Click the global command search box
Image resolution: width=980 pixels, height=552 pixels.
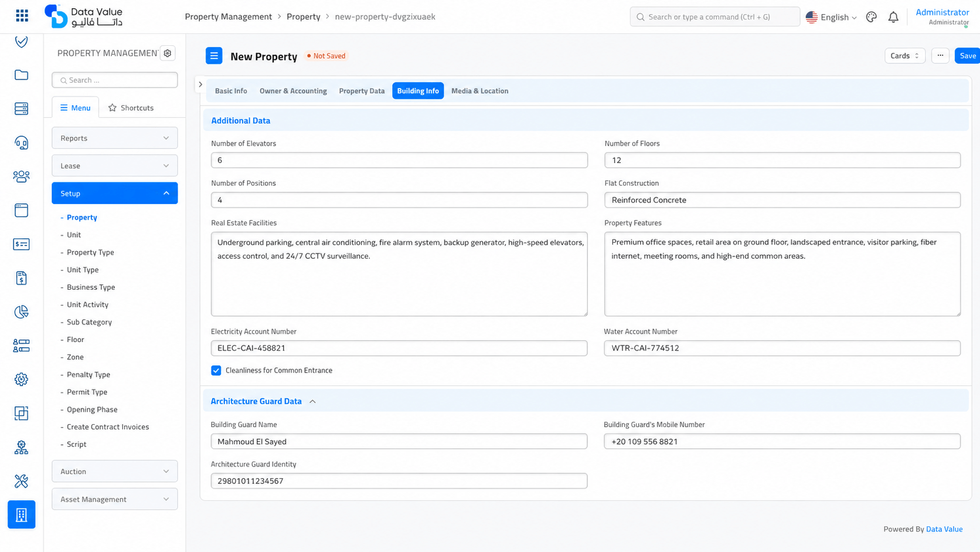715,17
